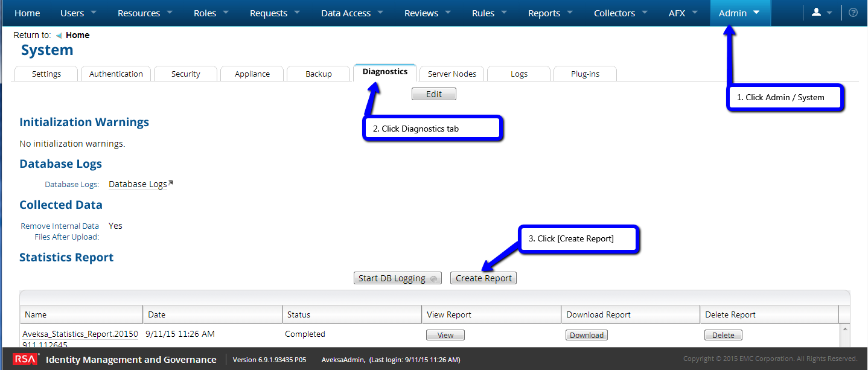Screen dimensions: 868x370
Task: Download the completed statistics report
Action: click(586, 334)
